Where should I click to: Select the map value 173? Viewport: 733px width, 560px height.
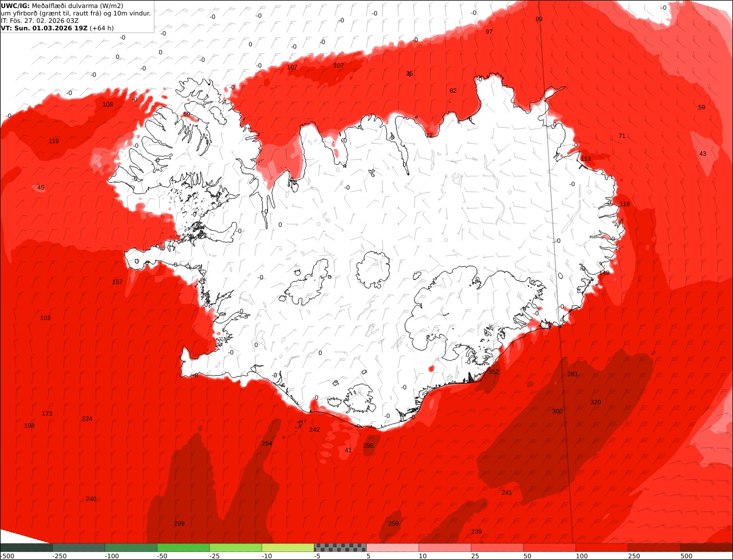(47, 413)
